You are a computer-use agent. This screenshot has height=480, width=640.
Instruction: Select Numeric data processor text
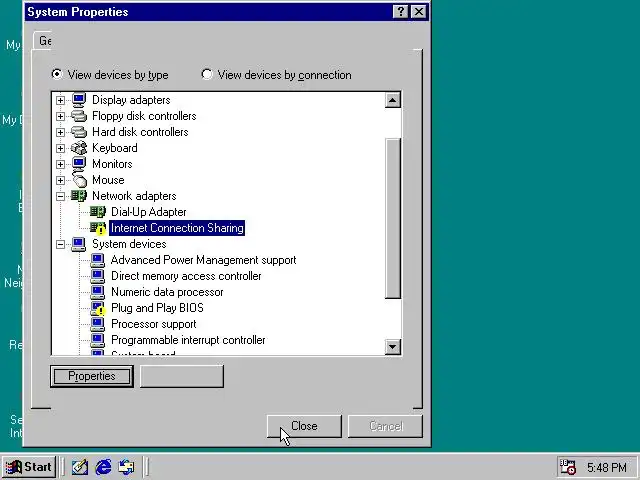[x=167, y=292]
